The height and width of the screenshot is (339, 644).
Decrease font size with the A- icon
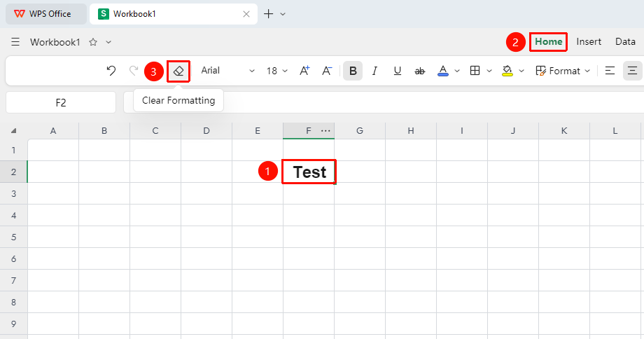(x=327, y=71)
